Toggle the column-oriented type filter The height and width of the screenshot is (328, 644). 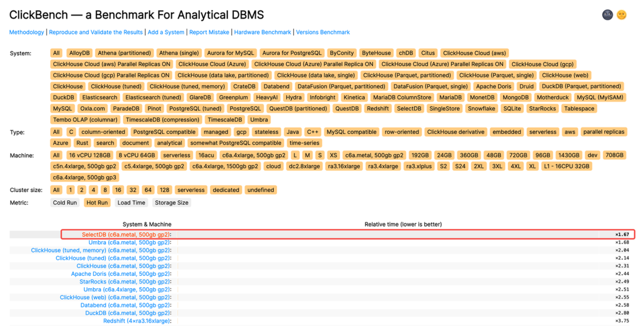click(x=103, y=132)
